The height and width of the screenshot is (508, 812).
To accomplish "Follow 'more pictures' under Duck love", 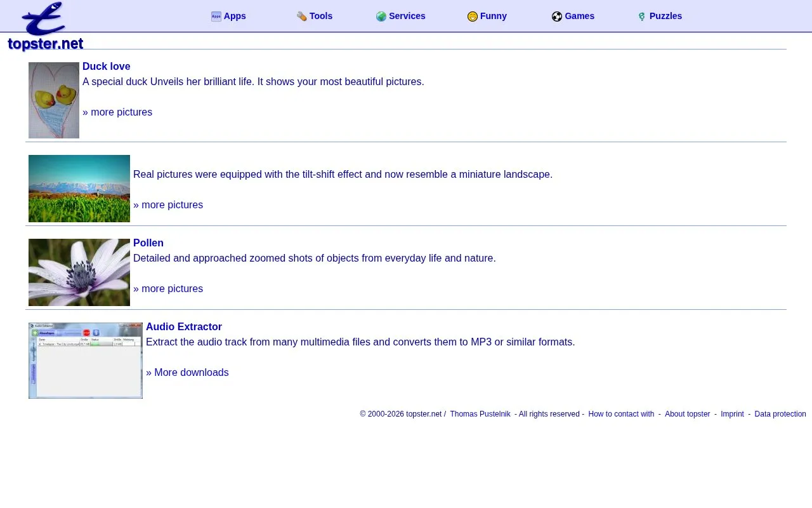I will pyautogui.click(x=117, y=112).
